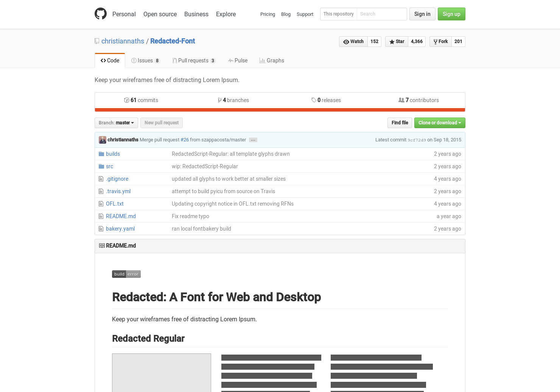Open the Issues tab
The height and width of the screenshot is (392, 560).
pyautogui.click(x=146, y=60)
